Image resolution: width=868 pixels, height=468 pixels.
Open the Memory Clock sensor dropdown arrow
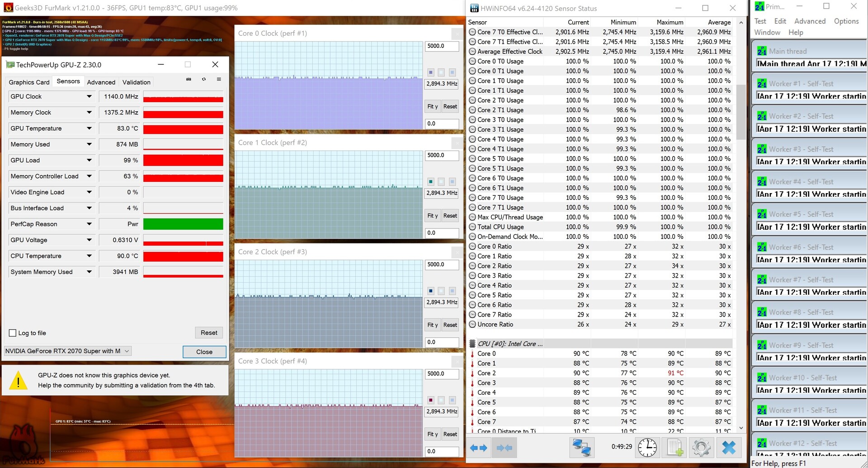pos(89,113)
